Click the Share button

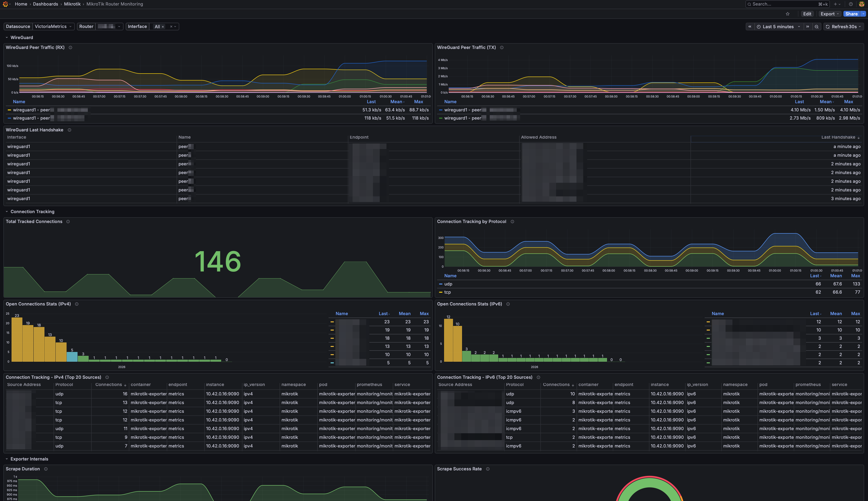coord(851,14)
